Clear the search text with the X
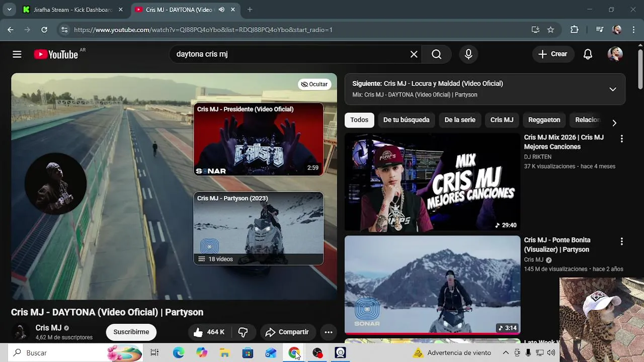 point(414,54)
